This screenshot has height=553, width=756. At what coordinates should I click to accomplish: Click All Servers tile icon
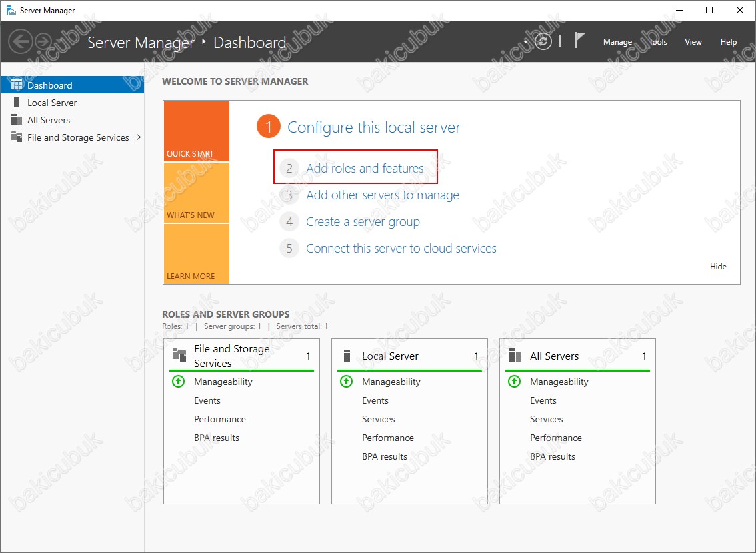click(515, 356)
